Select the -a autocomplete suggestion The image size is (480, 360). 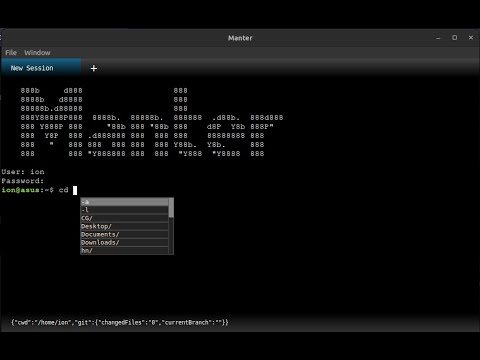click(x=124, y=202)
